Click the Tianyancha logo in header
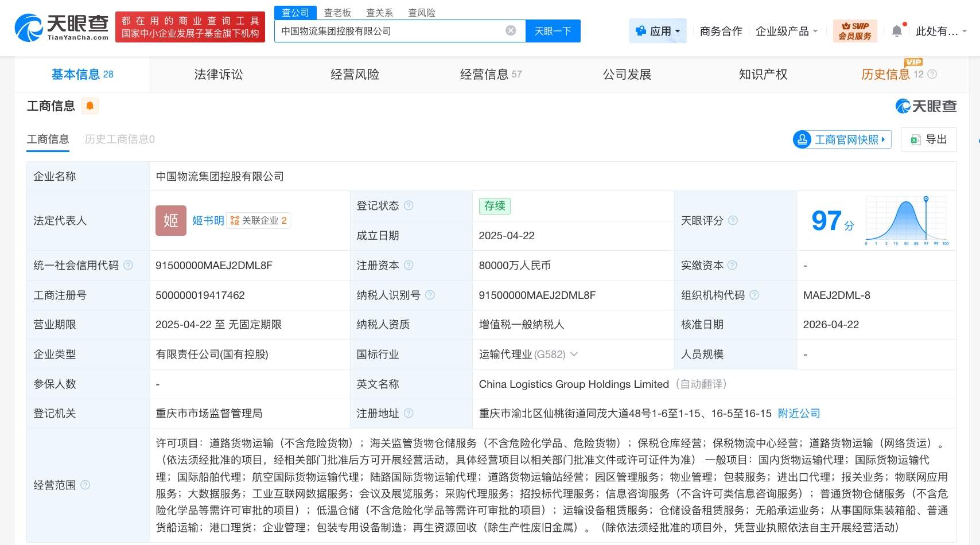 pos(62,27)
